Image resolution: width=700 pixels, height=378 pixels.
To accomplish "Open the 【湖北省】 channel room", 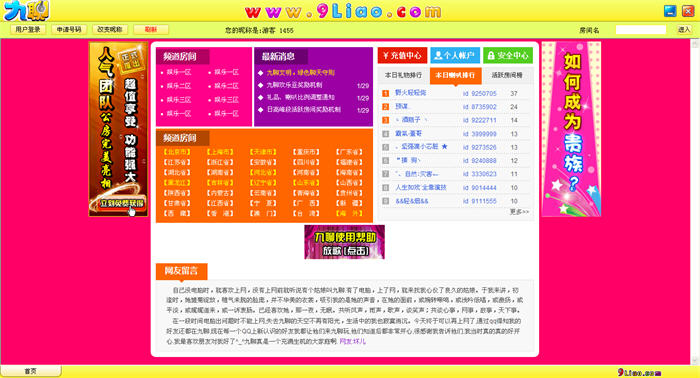I will tap(177, 172).
